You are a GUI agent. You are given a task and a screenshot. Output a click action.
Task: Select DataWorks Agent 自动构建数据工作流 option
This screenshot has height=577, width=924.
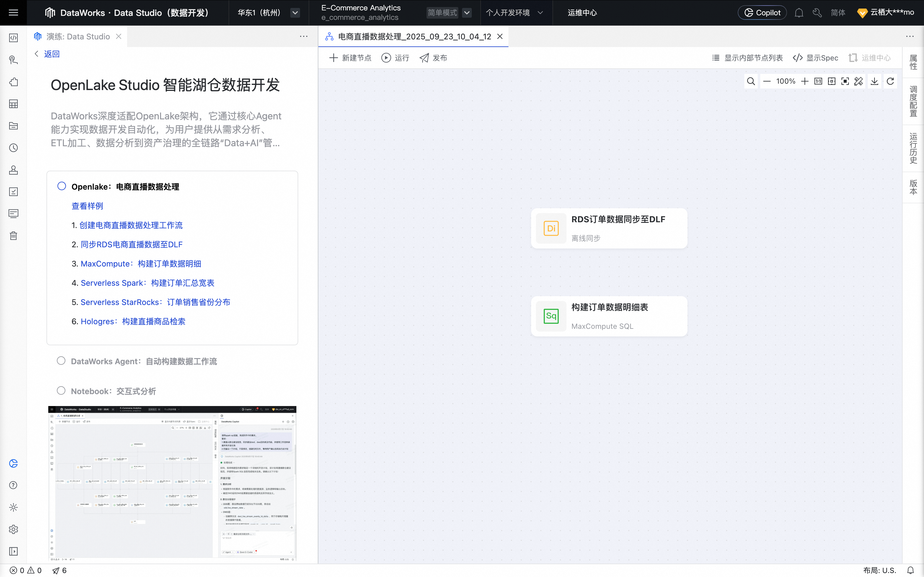coord(61,361)
